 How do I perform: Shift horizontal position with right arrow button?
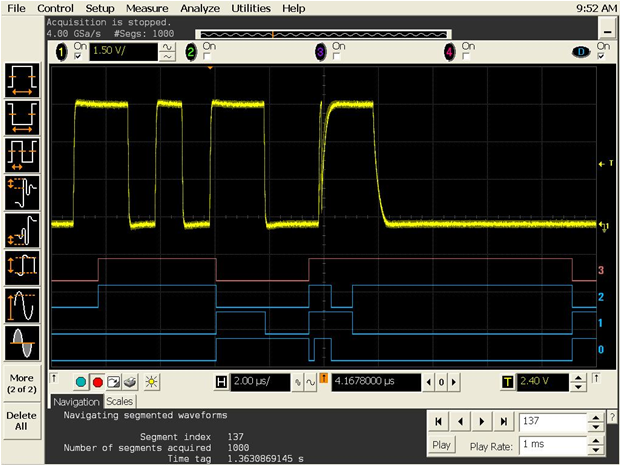(454, 382)
